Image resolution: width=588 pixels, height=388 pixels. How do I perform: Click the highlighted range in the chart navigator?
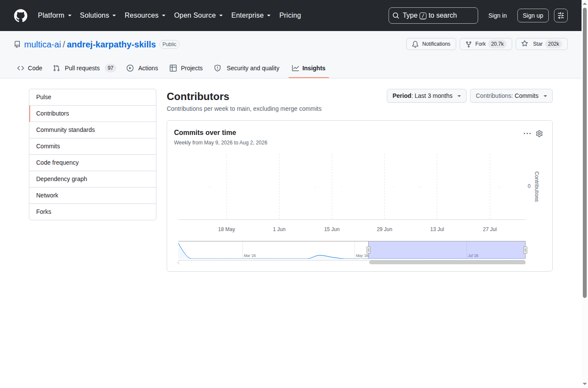[x=447, y=250]
